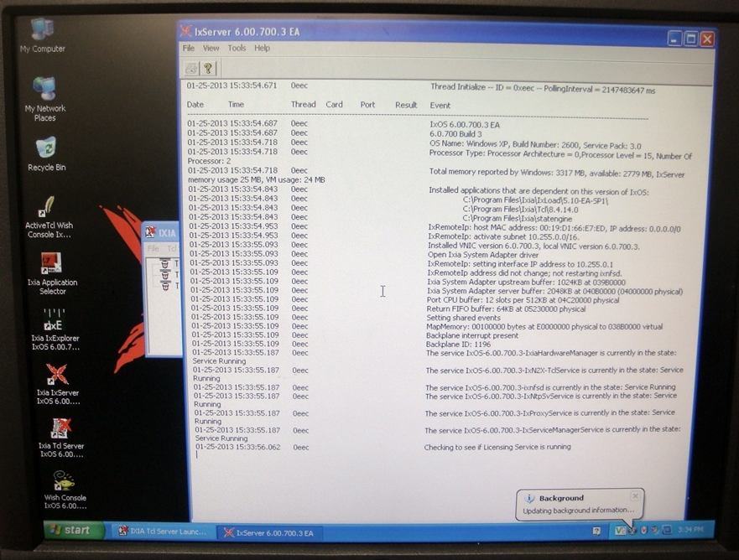The image size is (739, 560).
Task: Open the File menu in IxServer
Action: [189, 48]
